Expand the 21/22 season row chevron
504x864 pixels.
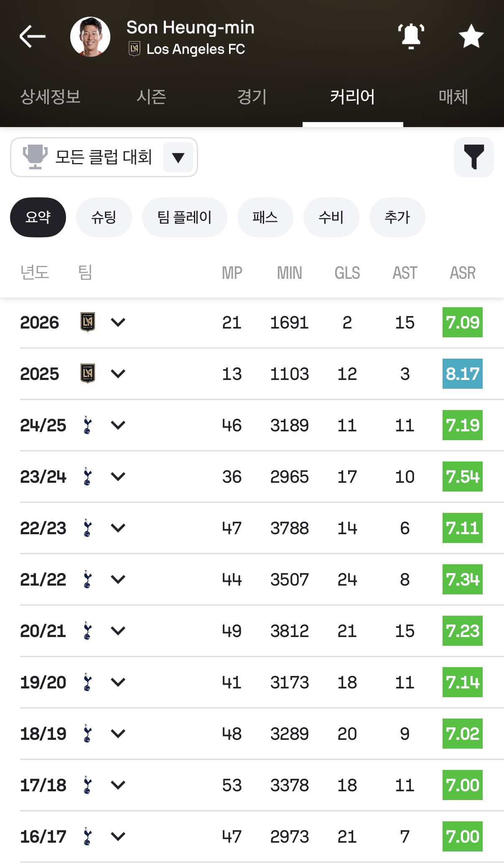118,579
